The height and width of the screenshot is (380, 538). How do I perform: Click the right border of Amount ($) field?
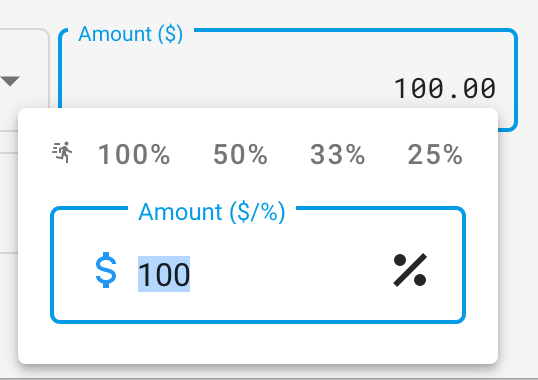point(516,80)
